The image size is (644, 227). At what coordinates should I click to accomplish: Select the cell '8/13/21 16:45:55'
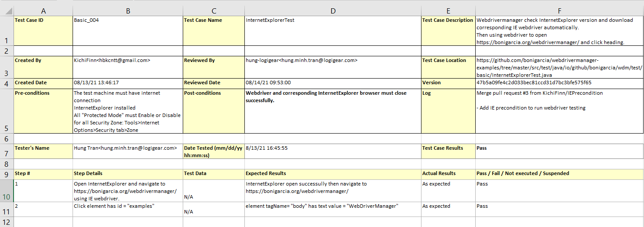coord(333,151)
